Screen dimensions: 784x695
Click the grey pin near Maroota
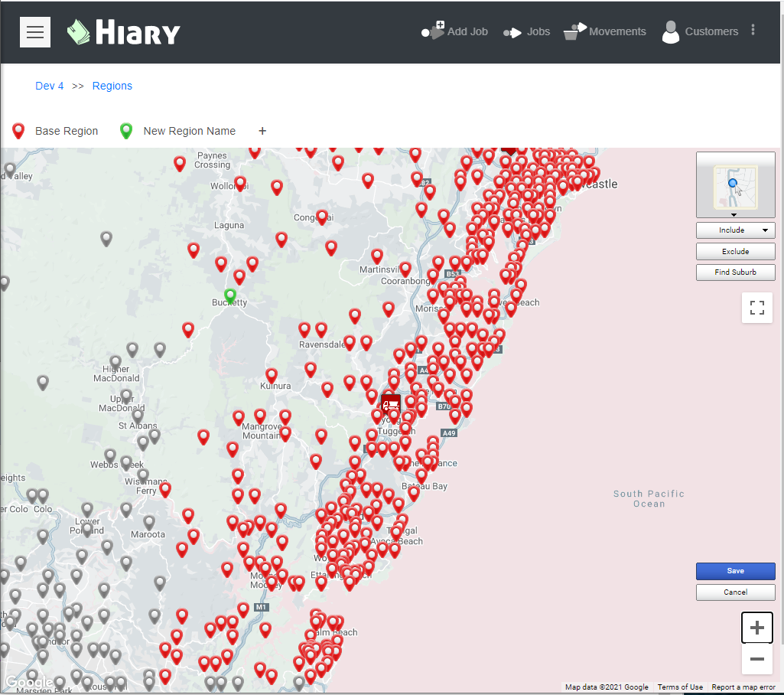[x=149, y=524]
